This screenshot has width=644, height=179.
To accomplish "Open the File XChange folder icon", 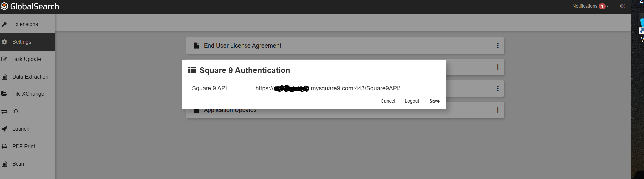I will click(4, 94).
